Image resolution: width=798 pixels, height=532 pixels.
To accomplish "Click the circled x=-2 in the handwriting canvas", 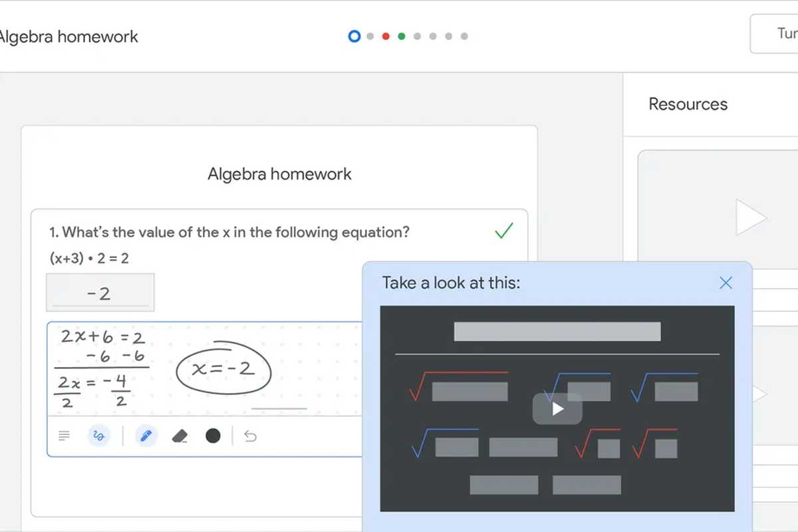I will click(x=223, y=370).
